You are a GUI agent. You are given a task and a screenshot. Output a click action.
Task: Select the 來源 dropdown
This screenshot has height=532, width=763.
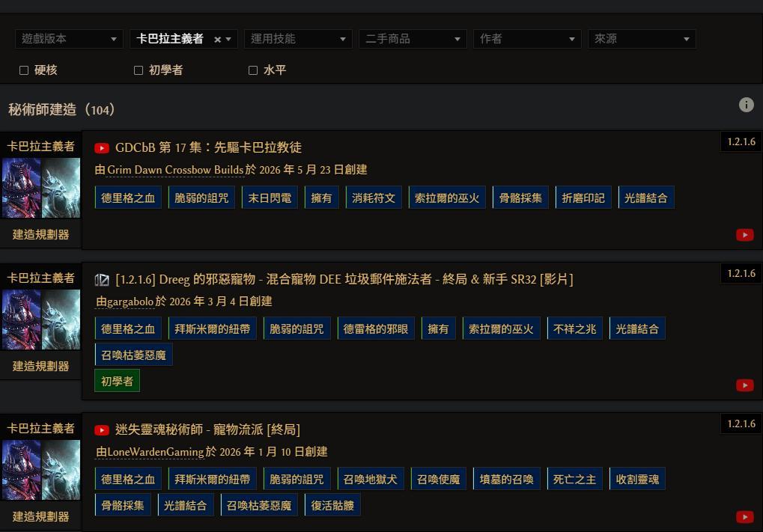point(642,39)
